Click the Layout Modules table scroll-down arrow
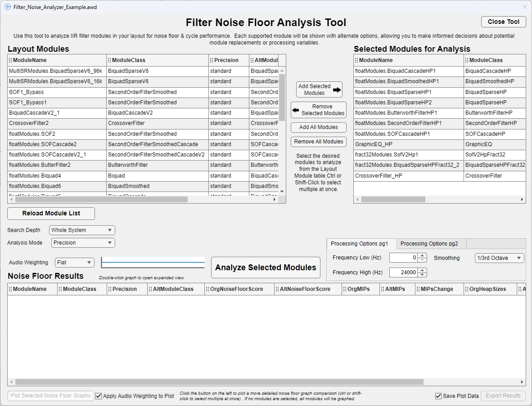Viewport: 532px width, 406px height. point(282,192)
